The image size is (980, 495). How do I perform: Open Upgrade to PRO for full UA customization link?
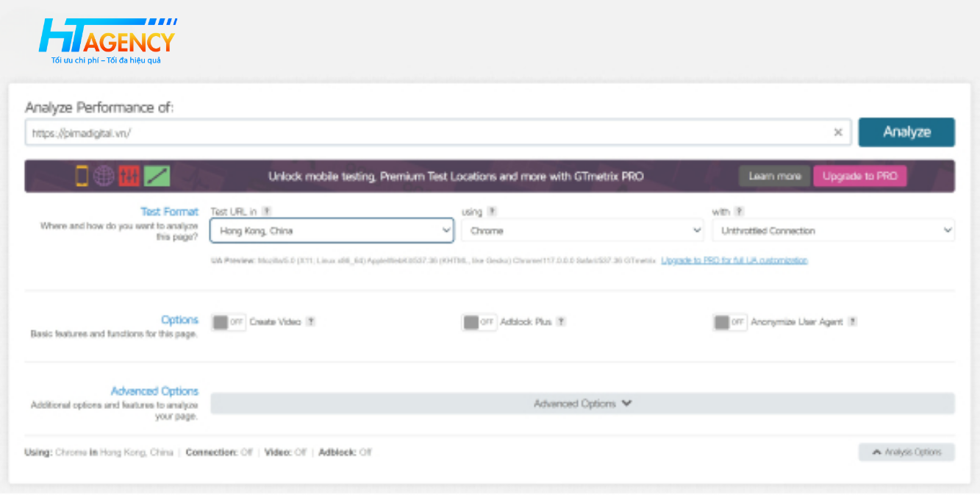[734, 260]
